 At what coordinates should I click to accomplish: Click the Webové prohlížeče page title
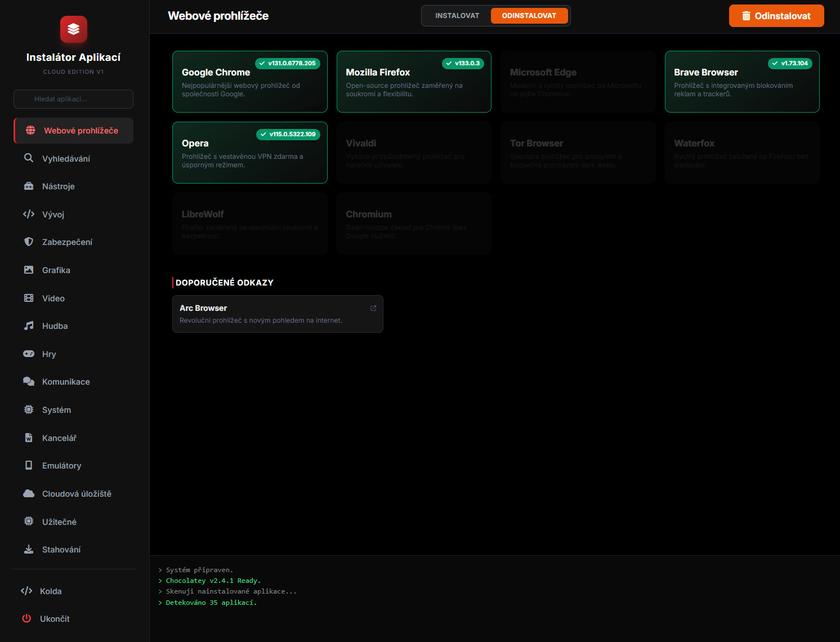(218, 16)
